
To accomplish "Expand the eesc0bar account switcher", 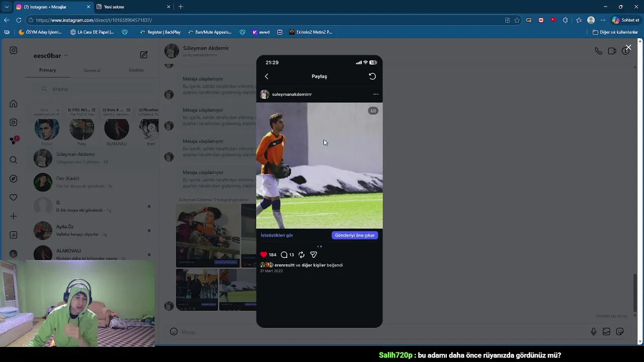I will click(50, 56).
